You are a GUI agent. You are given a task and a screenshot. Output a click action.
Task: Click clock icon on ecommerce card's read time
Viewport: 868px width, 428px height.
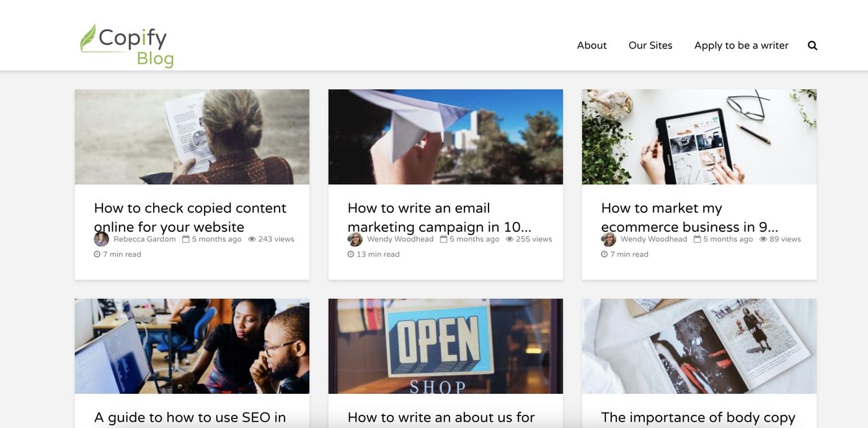click(604, 254)
